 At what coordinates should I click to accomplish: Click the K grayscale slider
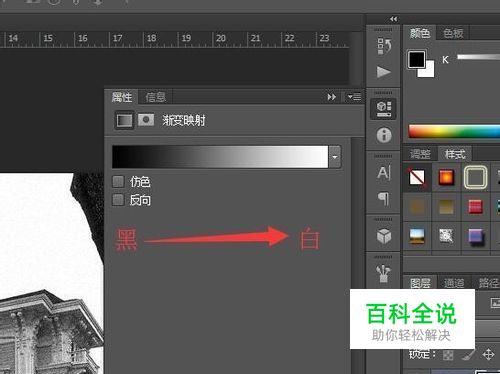[x=479, y=57]
